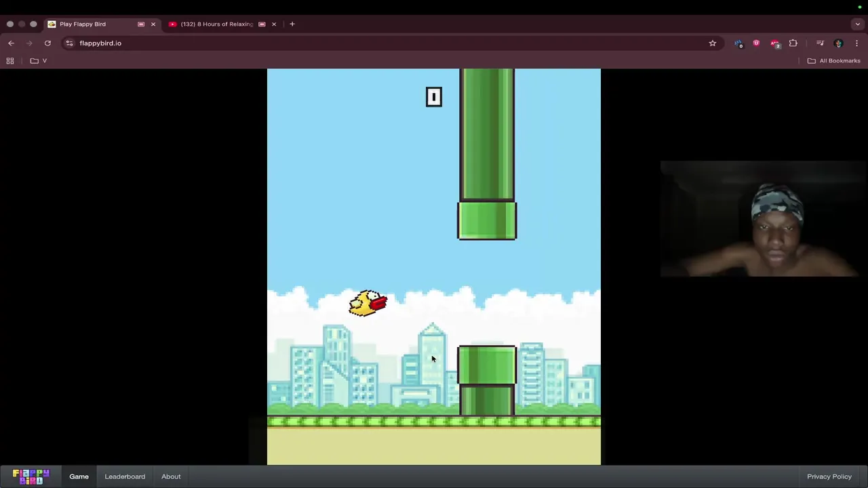Screen dimensions: 868x488
Task: Open the media controls icon in toolbar
Action: (820, 43)
